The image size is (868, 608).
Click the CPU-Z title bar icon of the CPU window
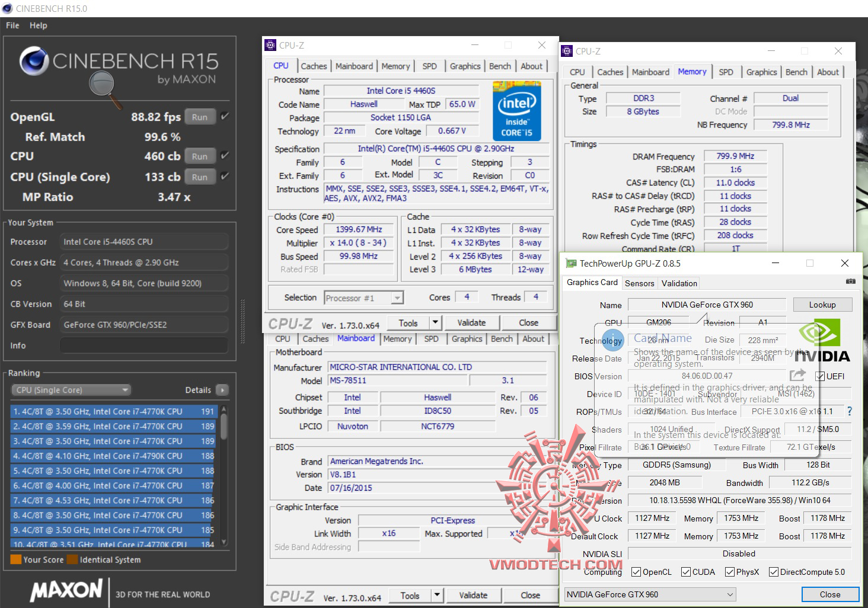[x=270, y=45]
